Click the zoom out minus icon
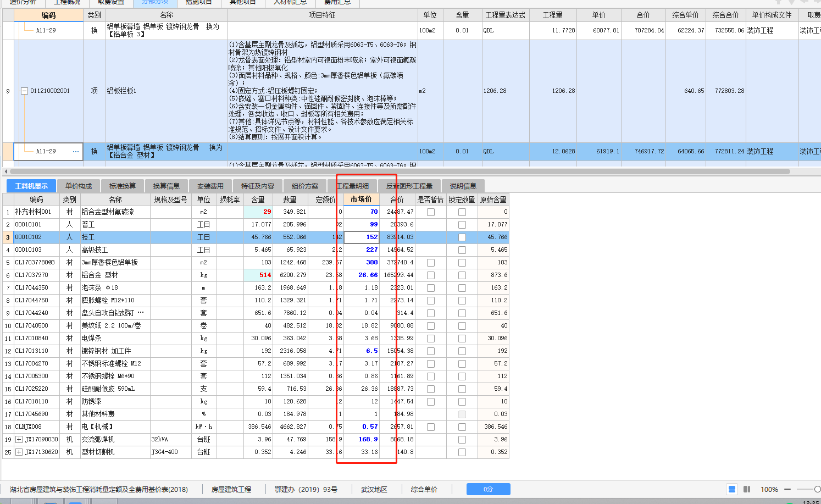The height and width of the screenshot is (504, 821). [x=787, y=489]
